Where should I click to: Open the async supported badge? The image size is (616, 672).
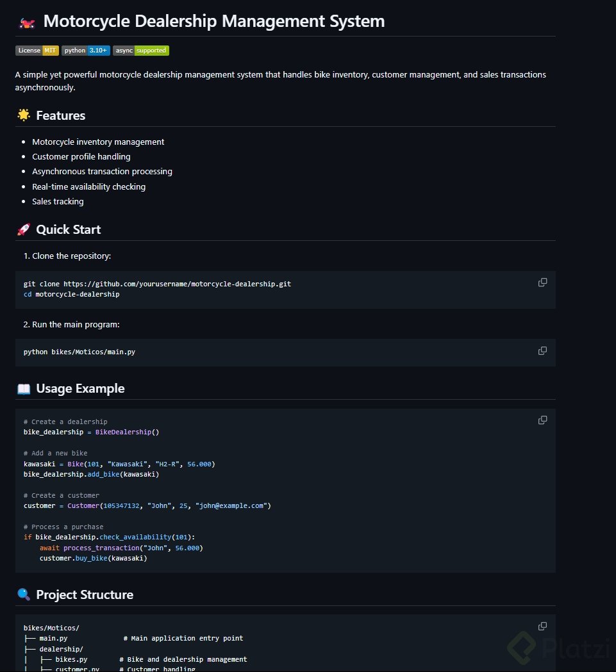[141, 51]
